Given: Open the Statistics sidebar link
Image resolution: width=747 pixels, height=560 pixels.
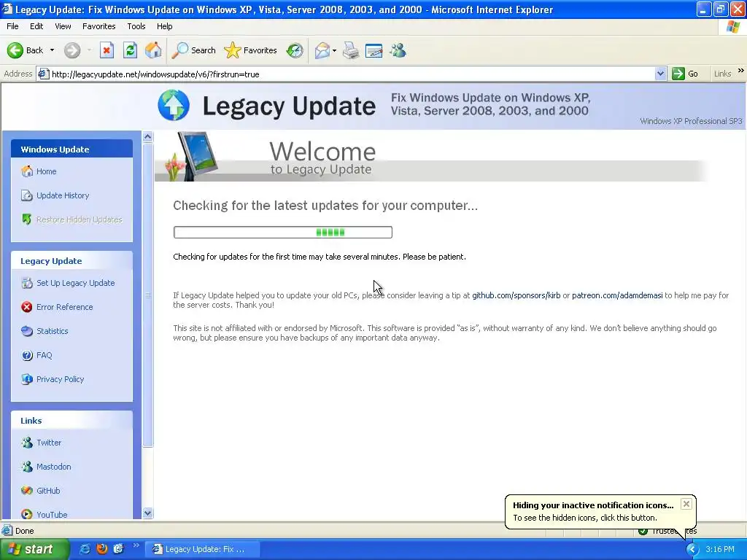Looking at the screenshot, I should (53, 331).
